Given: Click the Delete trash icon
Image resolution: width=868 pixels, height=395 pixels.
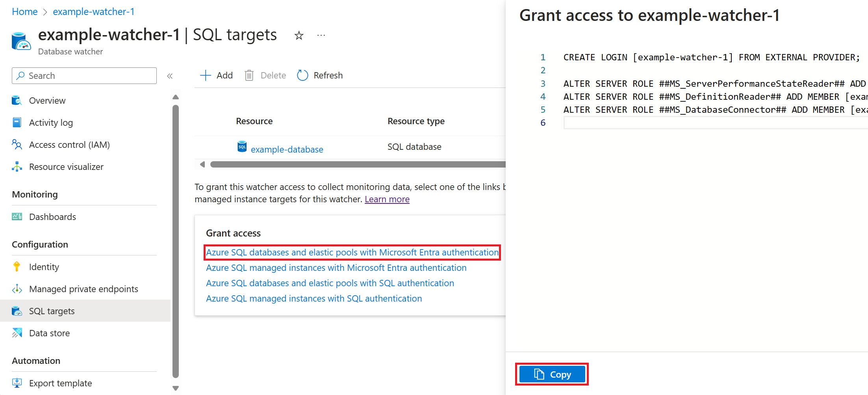Looking at the screenshot, I should (249, 75).
